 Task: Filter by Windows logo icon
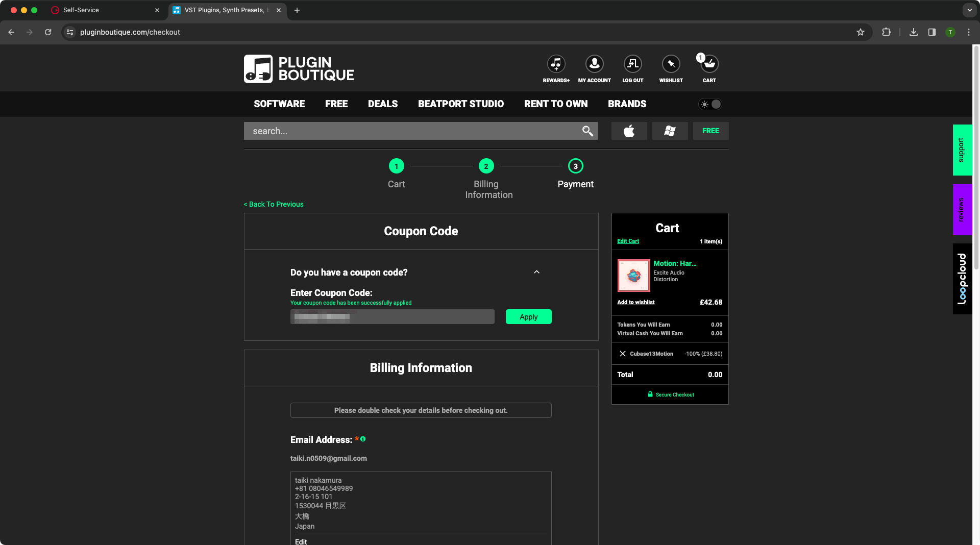pos(670,131)
